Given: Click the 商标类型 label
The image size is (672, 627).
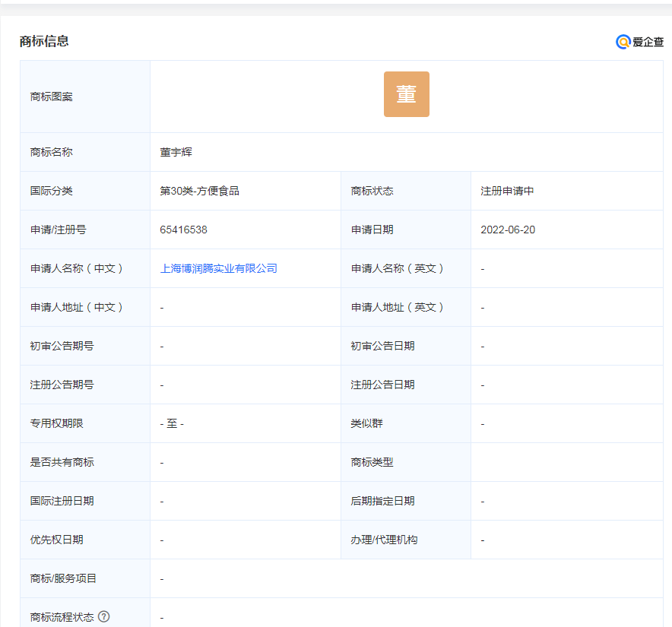Looking at the screenshot, I should [372, 462].
